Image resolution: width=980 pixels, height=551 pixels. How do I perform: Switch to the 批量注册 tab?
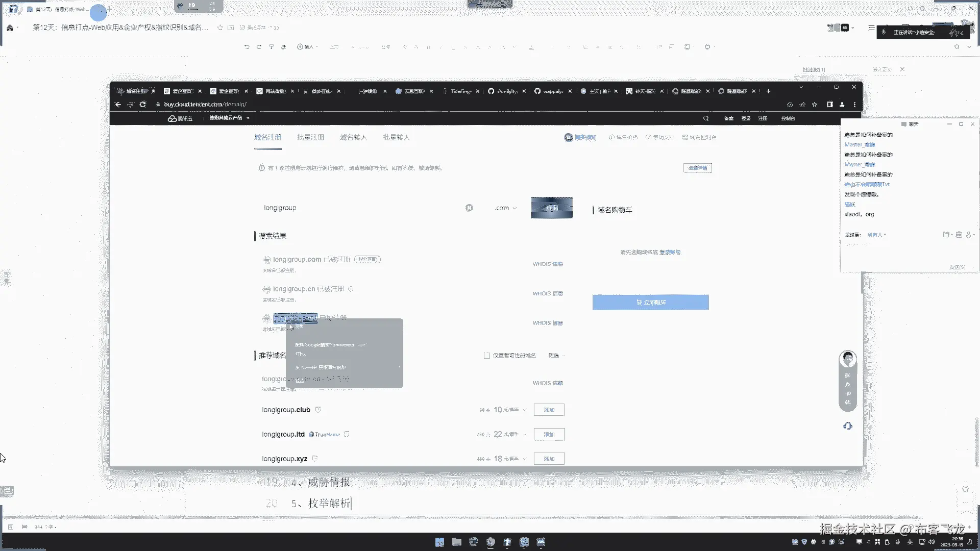(x=310, y=138)
